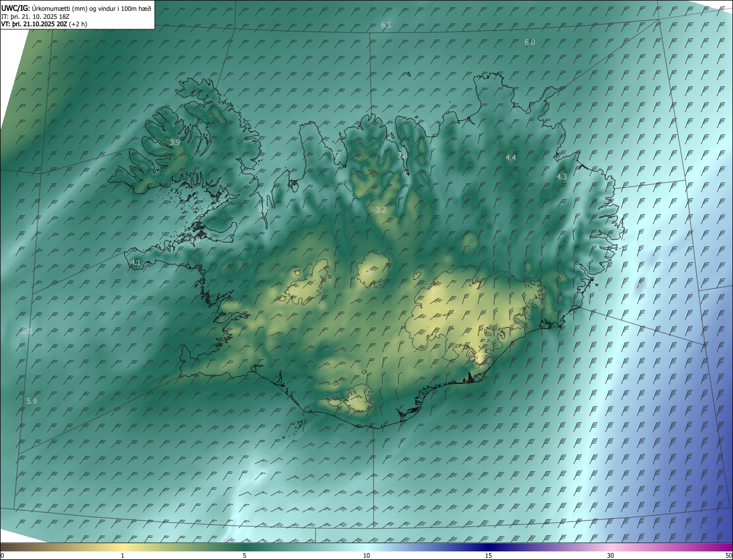
Task: Click the color scale tick label 5
Action: 245,556
